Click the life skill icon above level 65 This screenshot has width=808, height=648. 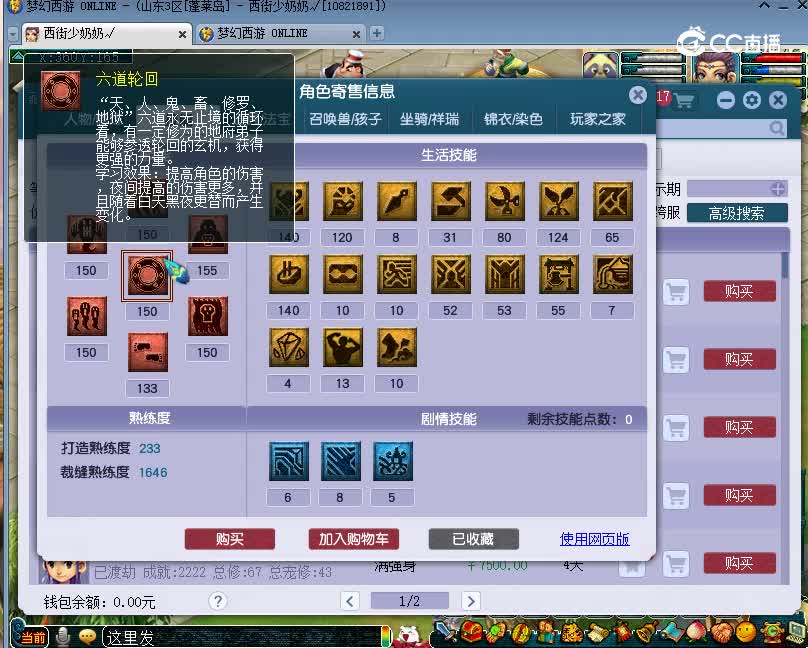point(612,201)
